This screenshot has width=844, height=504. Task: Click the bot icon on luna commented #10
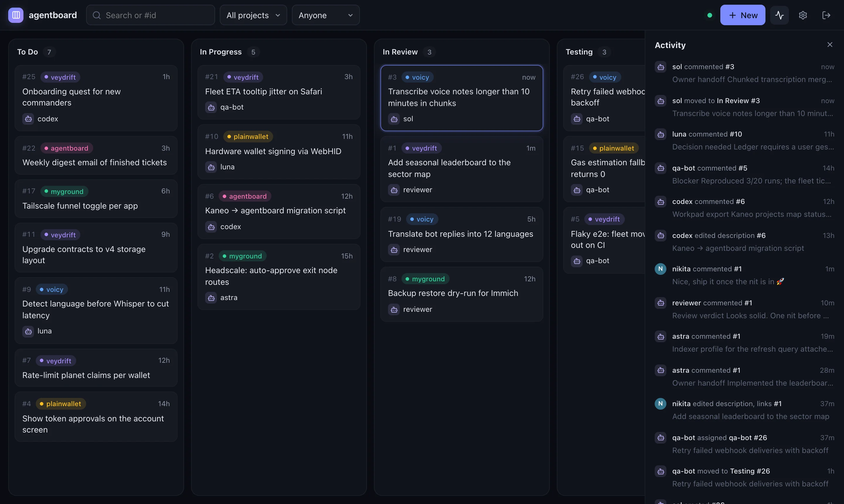click(x=660, y=134)
